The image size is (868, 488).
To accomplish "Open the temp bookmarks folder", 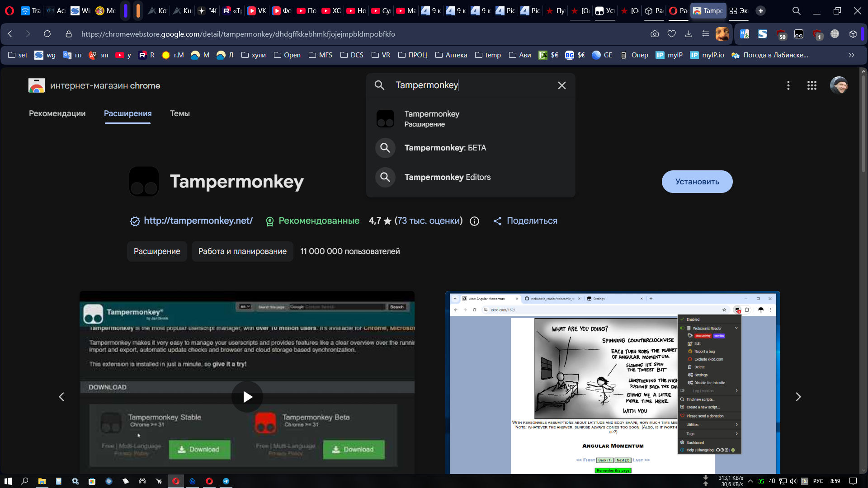I will click(x=488, y=55).
